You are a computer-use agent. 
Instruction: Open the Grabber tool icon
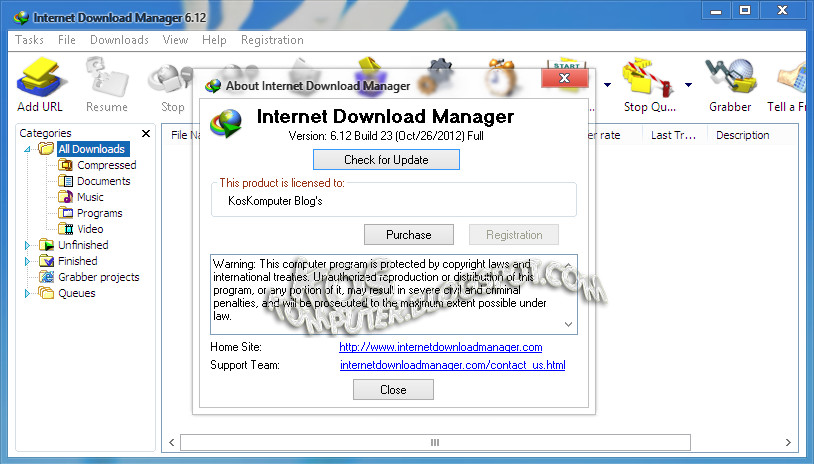click(730, 76)
